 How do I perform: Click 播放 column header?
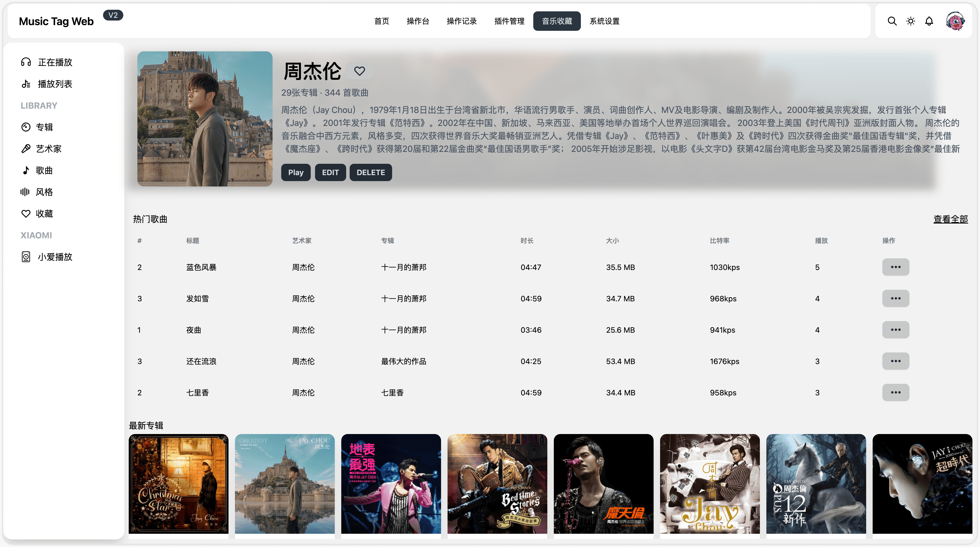[821, 241]
